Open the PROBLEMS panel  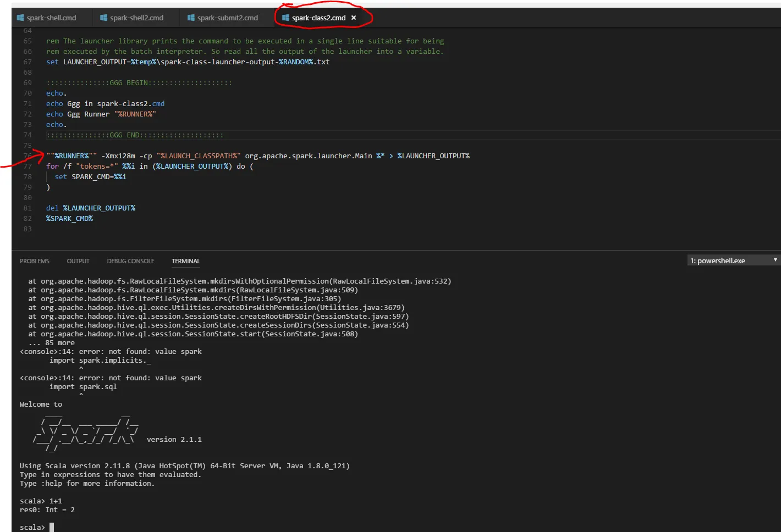coord(34,261)
